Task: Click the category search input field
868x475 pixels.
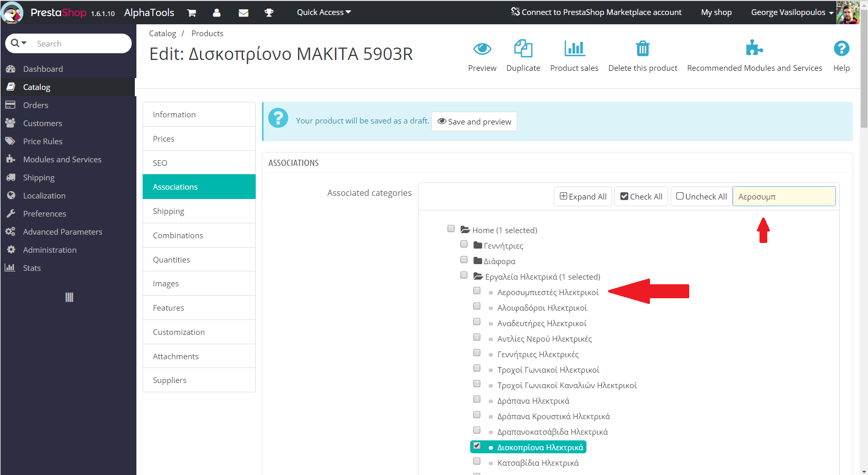Action: tap(784, 196)
